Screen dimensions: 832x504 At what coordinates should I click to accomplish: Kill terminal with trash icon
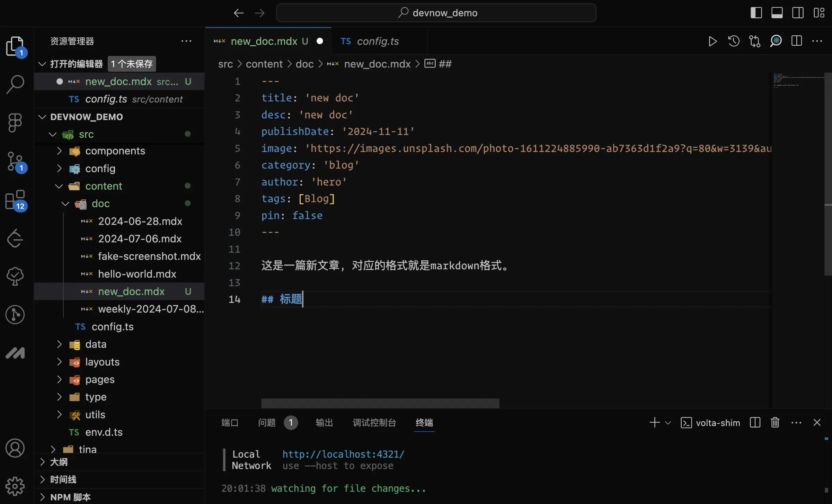[775, 423]
